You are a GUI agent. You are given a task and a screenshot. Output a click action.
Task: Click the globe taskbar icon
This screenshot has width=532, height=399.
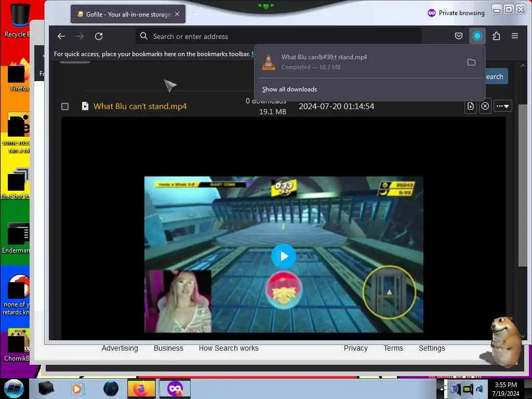(111, 389)
